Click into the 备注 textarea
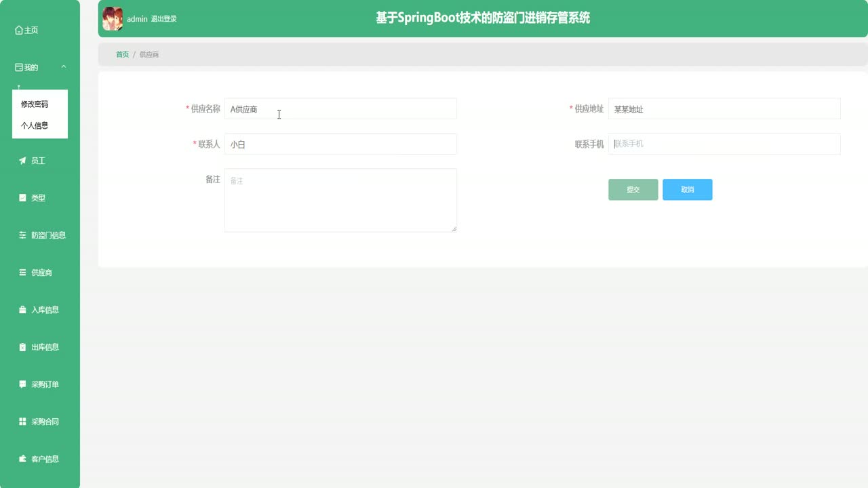The width and height of the screenshot is (868, 488). point(340,200)
